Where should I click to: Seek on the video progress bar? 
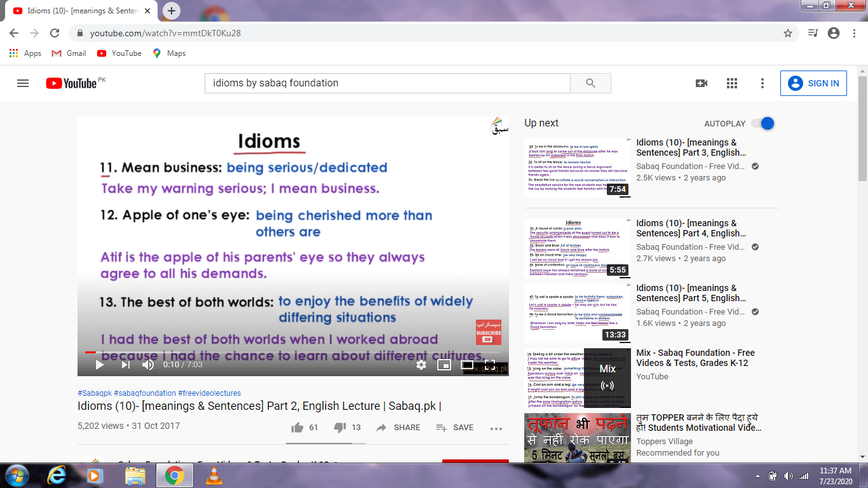tap(293, 351)
